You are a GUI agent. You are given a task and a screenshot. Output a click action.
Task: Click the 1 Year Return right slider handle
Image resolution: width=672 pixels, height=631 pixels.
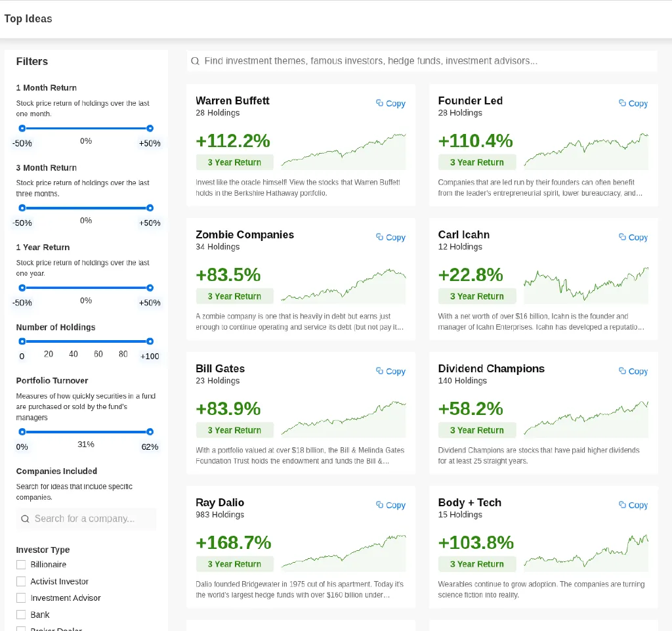[150, 288]
